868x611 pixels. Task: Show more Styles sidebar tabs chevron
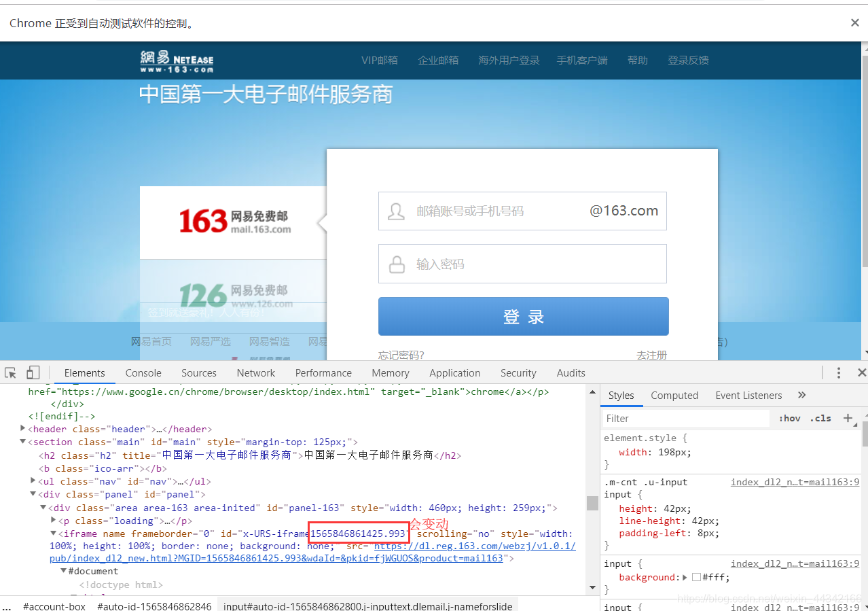[x=801, y=395]
